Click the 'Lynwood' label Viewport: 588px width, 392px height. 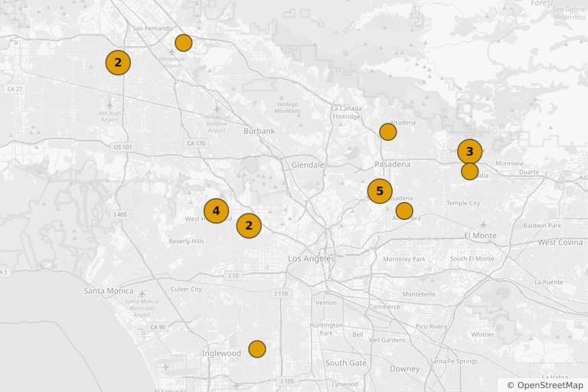coord(345,384)
